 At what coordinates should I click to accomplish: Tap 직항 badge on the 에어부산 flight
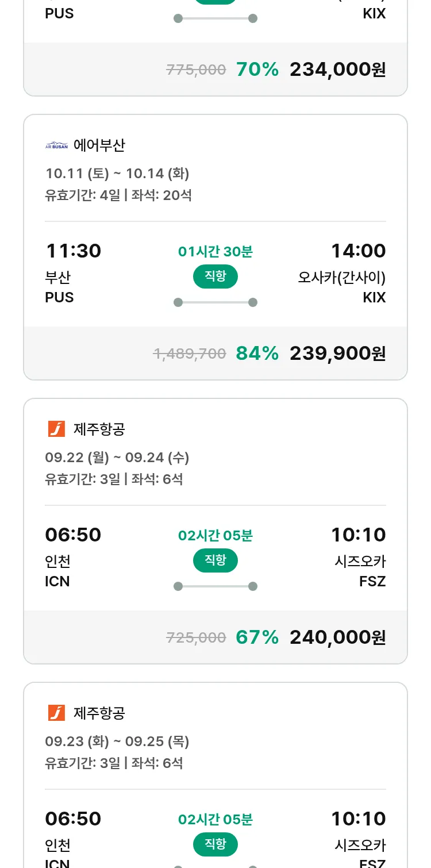pyautogui.click(x=215, y=276)
